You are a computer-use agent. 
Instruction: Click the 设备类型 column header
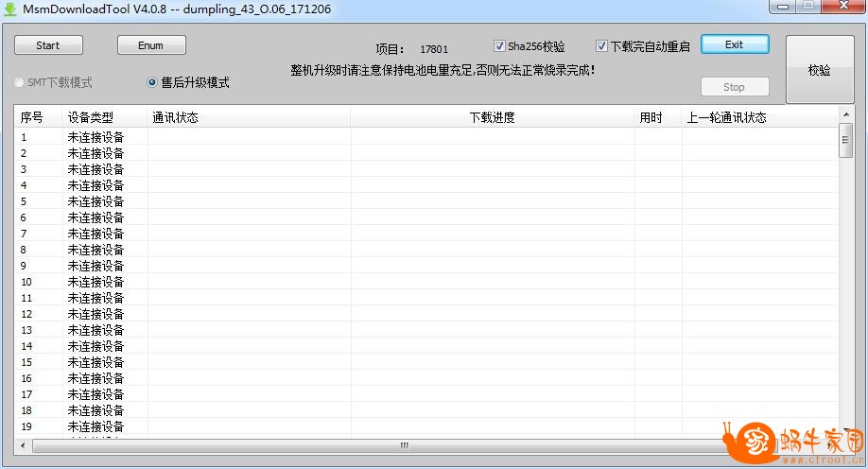pyautogui.click(x=105, y=117)
